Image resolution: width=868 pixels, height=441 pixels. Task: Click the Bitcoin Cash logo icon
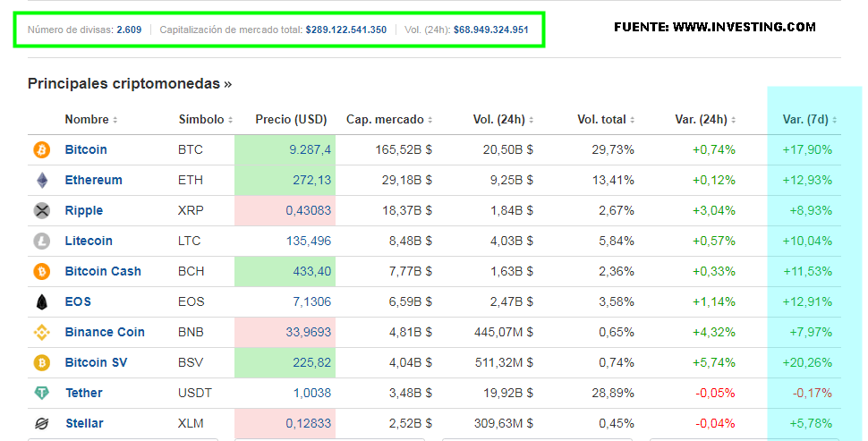[x=42, y=272]
